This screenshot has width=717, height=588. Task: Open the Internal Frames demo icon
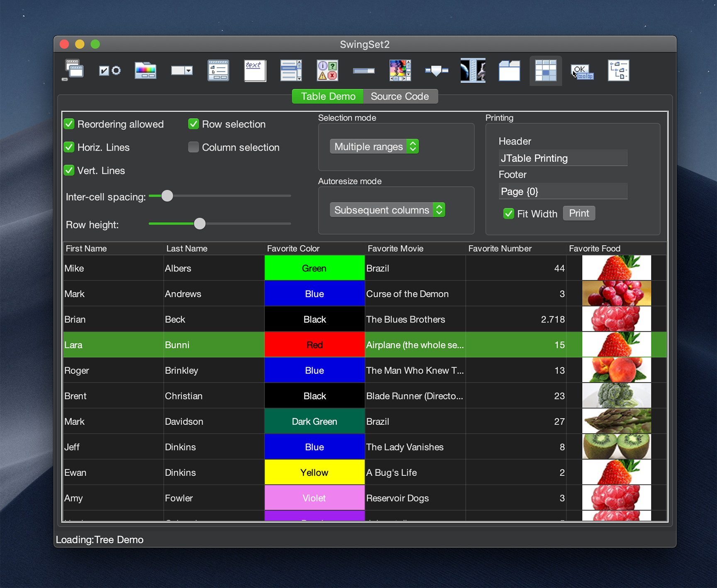[x=73, y=70]
